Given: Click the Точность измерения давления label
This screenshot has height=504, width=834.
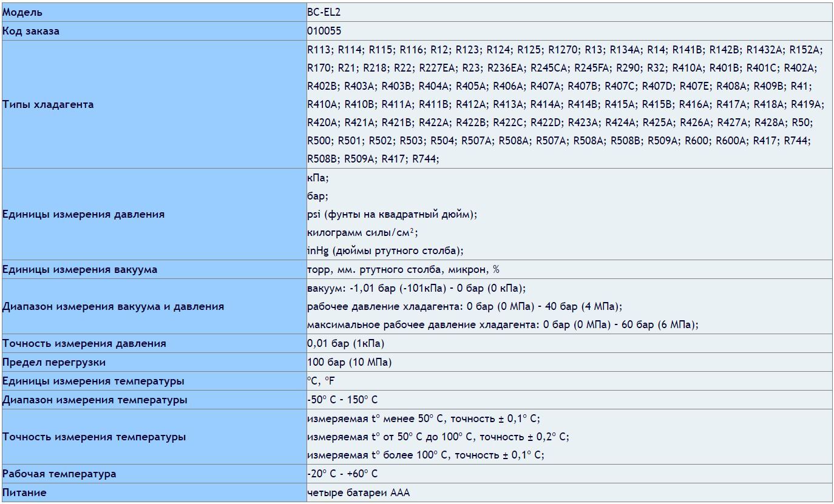Looking at the screenshot, I should (84, 343).
